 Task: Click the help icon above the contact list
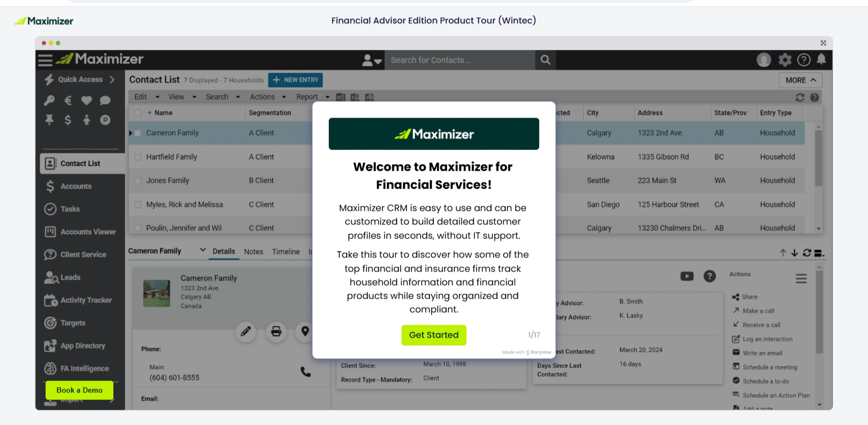click(814, 98)
